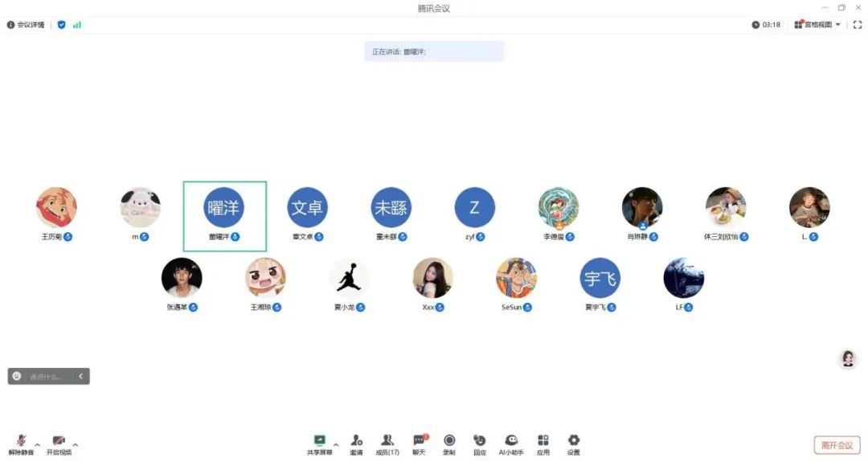Open the members (17) list
The height and width of the screenshot is (461, 868).
[x=387, y=444]
